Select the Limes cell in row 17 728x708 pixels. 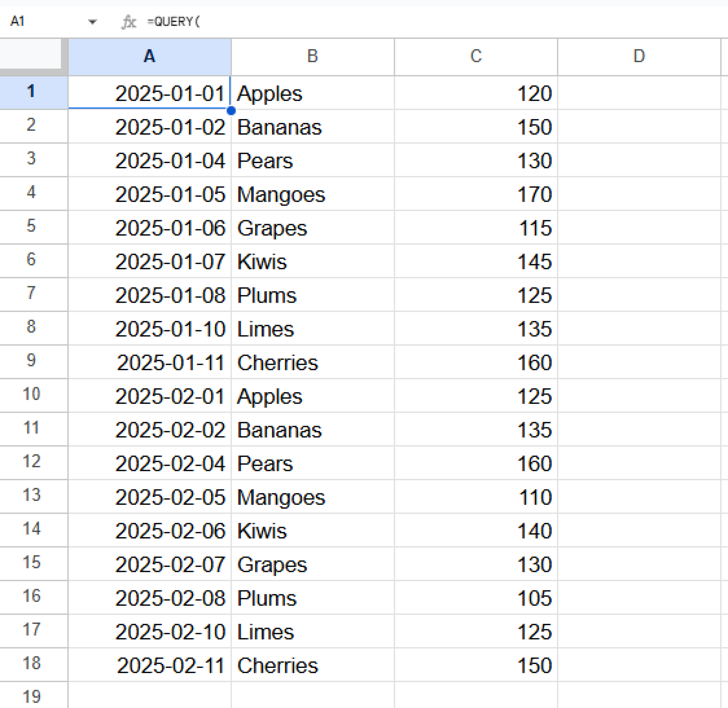tap(312, 631)
